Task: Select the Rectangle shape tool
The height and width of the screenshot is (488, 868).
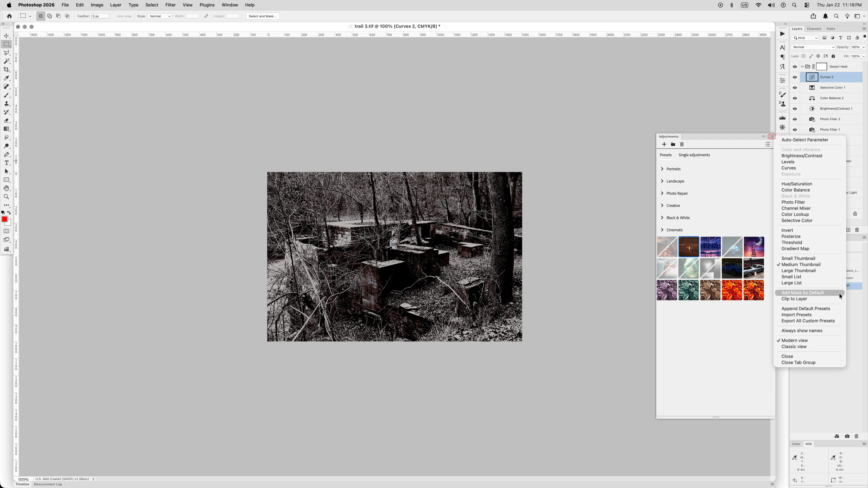Action: (6, 179)
